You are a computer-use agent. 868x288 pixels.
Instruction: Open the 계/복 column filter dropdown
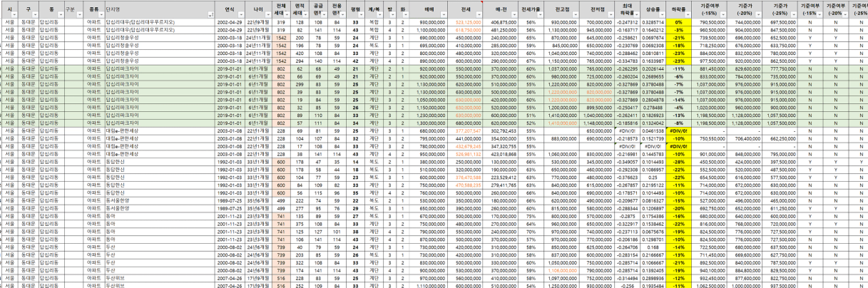coord(381,14)
